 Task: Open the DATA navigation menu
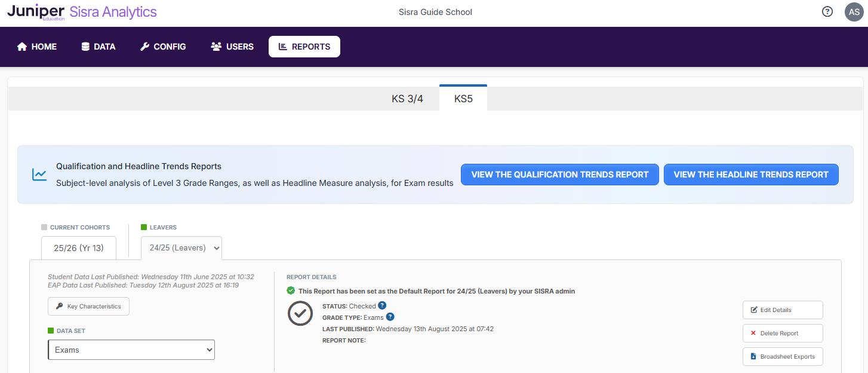99,47
